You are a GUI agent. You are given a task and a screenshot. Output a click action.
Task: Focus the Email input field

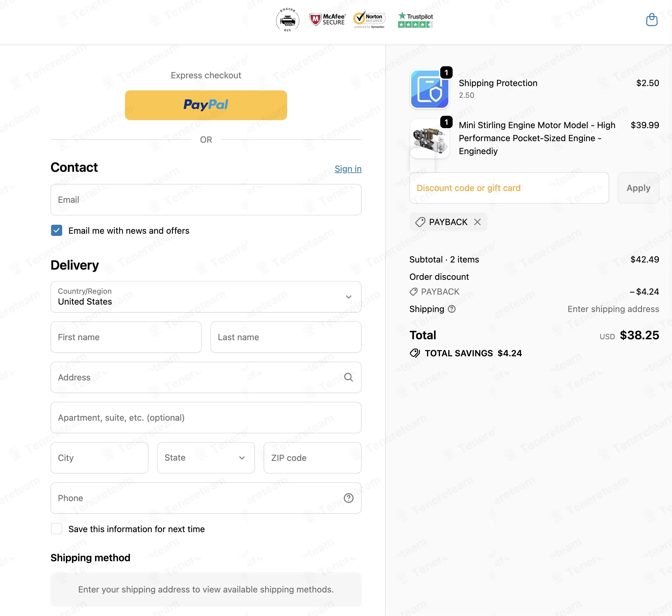pyautogui.click(x=206, y=200)
